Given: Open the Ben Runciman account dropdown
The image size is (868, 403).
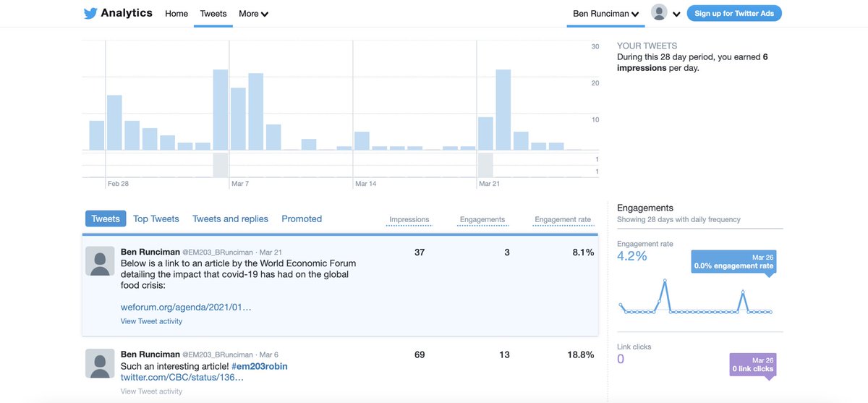Looking at the screenshot, I should pos(606,14).
